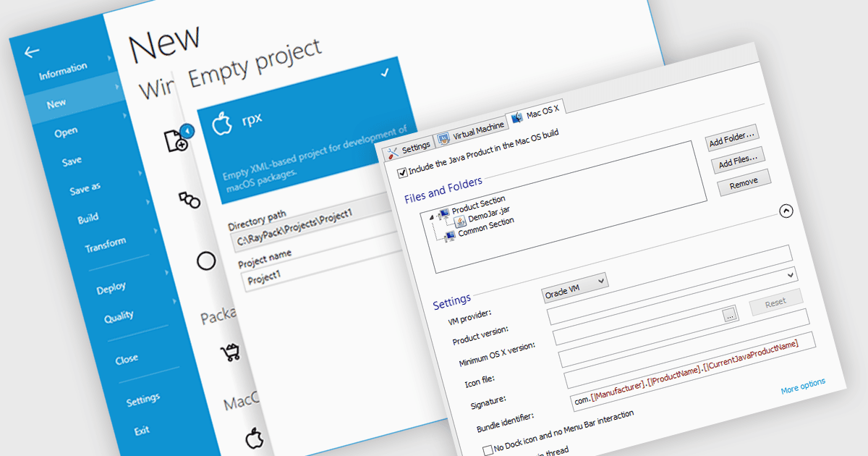Screen dimensions: 868x456
Task: Click the circle project type icon
Action: 206,261
